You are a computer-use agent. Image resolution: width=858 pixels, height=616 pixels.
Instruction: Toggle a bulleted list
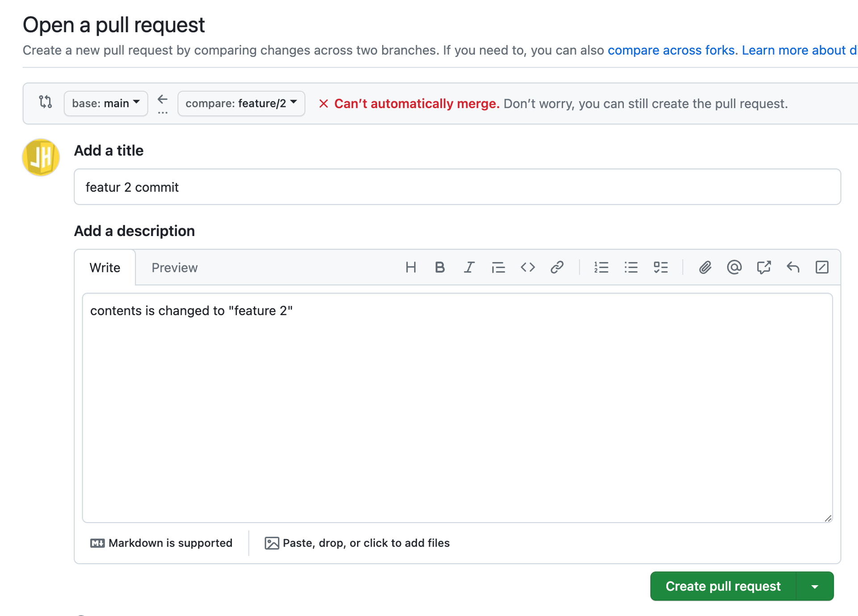pos(631,267)
